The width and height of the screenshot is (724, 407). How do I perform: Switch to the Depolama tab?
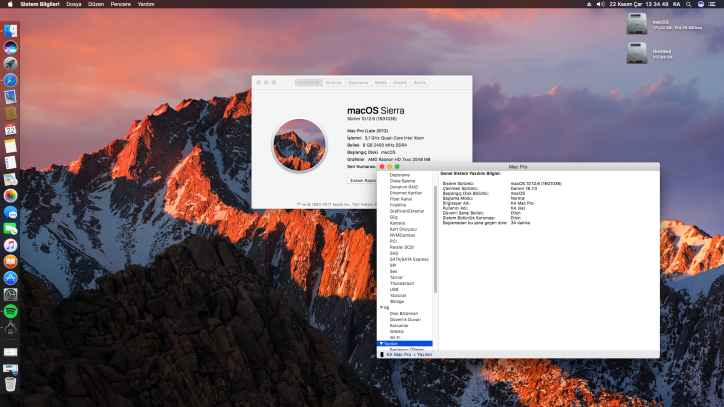[357, 82]
